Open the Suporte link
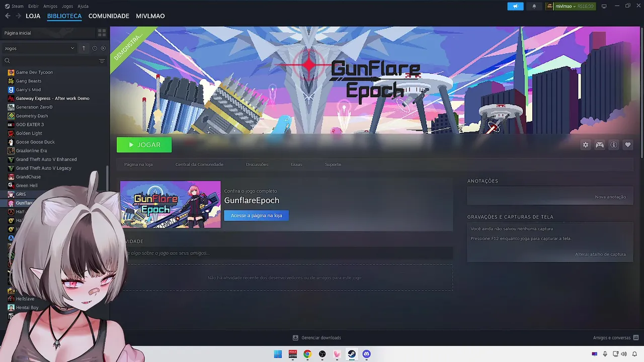This screenshot has height=362, width=644. pos(333,164)
